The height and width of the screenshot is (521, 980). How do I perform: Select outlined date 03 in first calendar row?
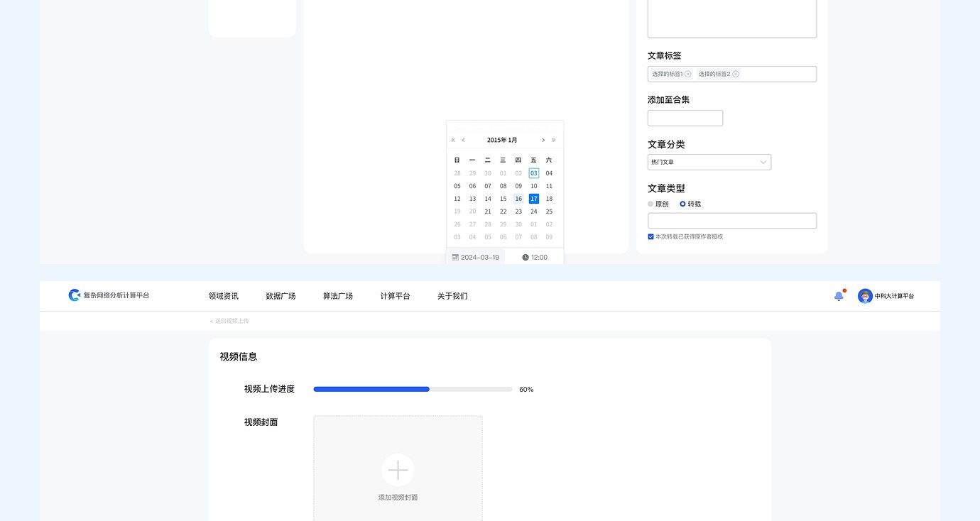pyautogui.click(x=534, y=173)
